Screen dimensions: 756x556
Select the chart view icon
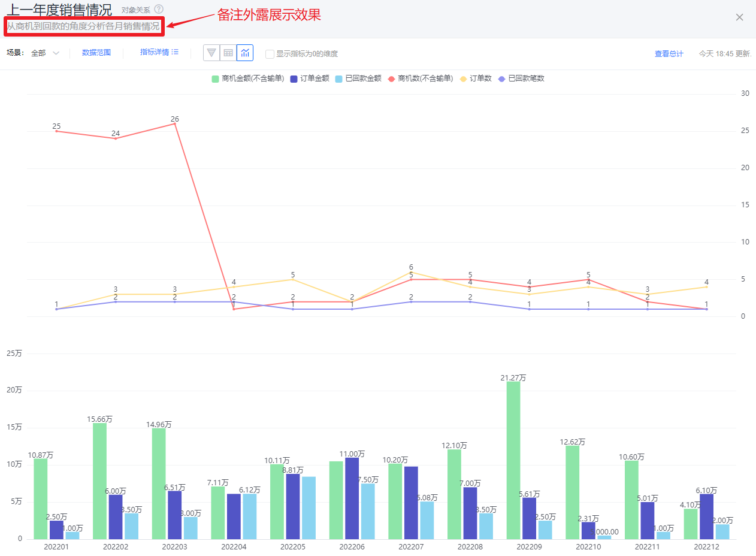click(245, 53)
